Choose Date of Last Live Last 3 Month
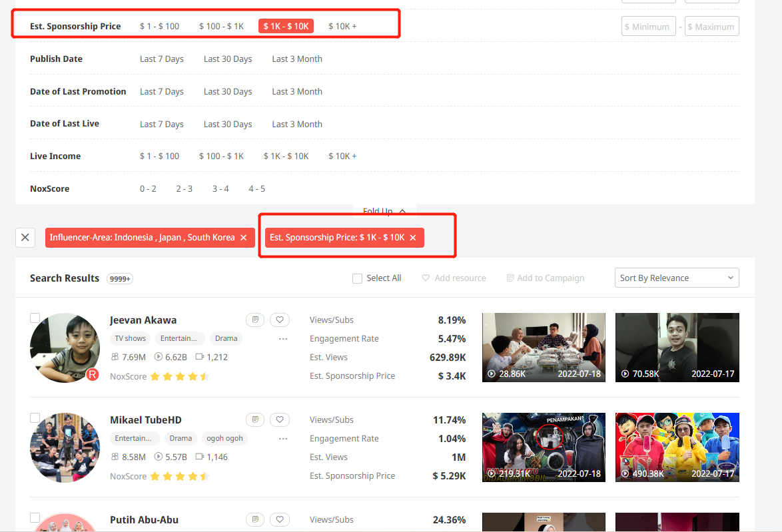 tap(297, 124)
